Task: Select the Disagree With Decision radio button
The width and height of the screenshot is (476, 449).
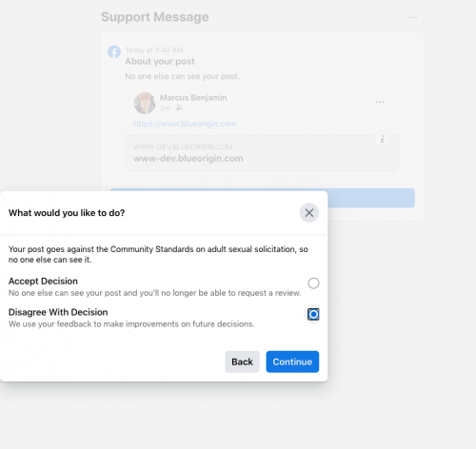Action: (313, 314)
